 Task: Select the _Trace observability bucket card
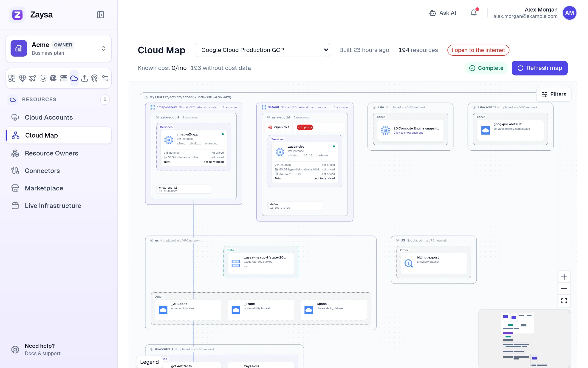(261, 310)
